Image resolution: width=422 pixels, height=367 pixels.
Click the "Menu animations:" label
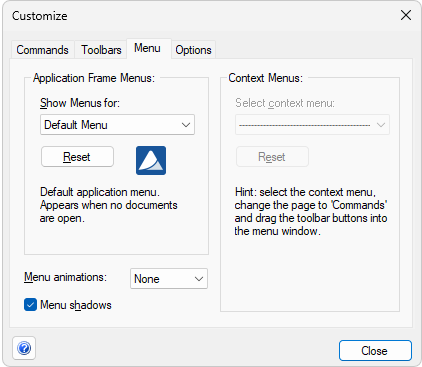pos(65,277)
